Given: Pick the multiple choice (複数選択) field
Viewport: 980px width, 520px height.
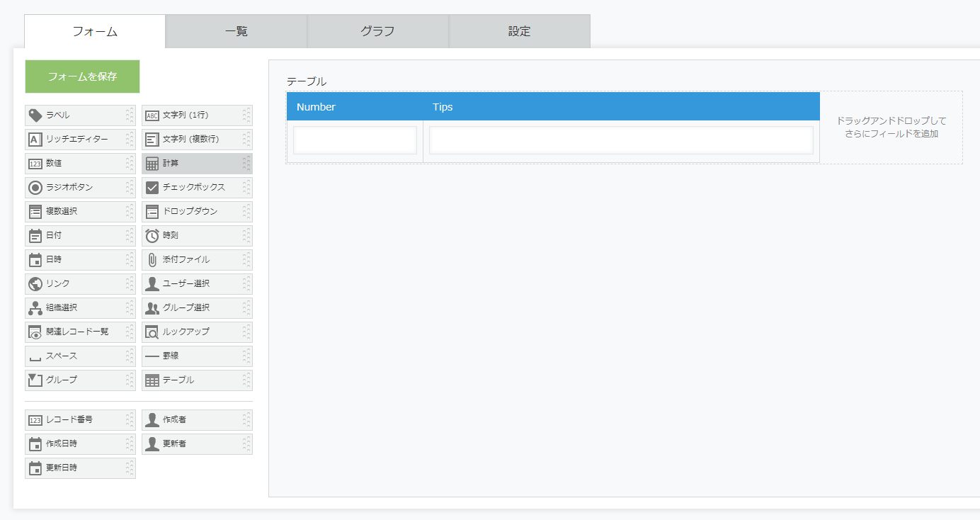Looking at the screenshot, I should coord(79,212).
